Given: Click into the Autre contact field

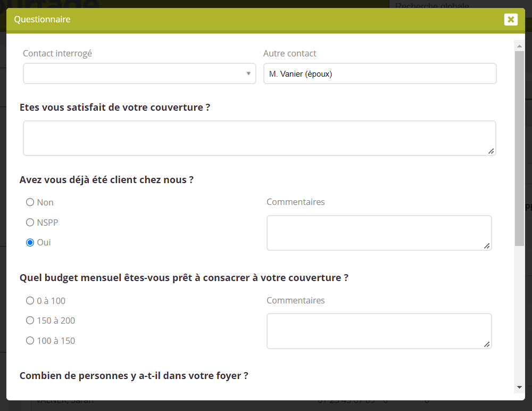Looking at the screenshot, I should (x=379, y=73).
